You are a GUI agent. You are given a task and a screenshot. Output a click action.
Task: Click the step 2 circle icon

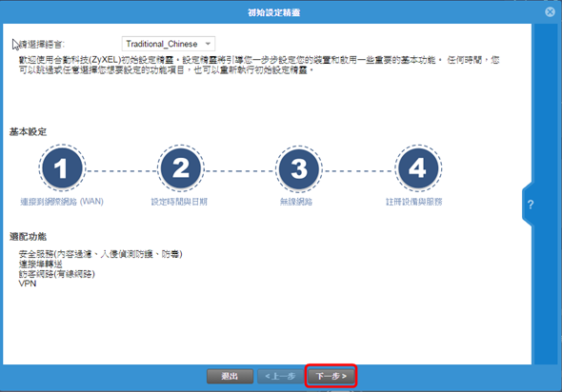[181, 167]
